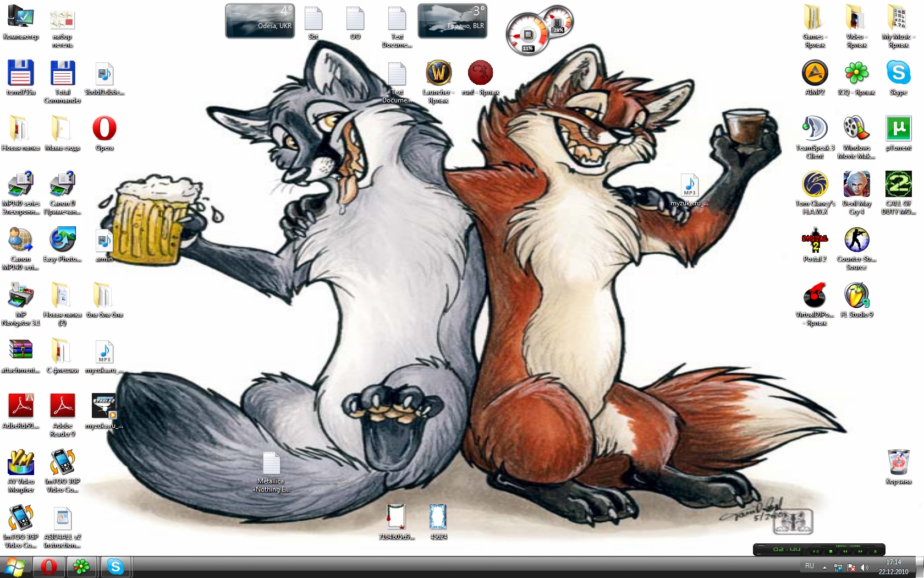Screen dimensions: 924x578
Task: Select the Total Commander floppy icon
Action: 62,74
